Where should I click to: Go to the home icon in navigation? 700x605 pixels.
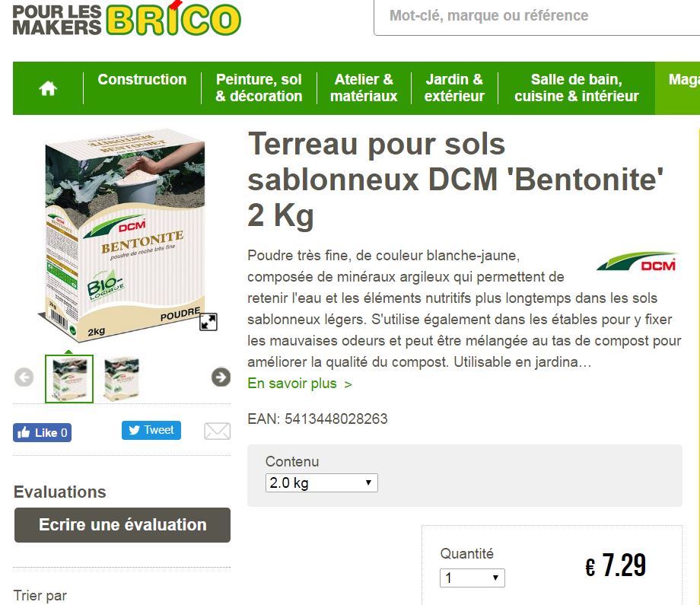pyautogui.click(x=48, y=88)
